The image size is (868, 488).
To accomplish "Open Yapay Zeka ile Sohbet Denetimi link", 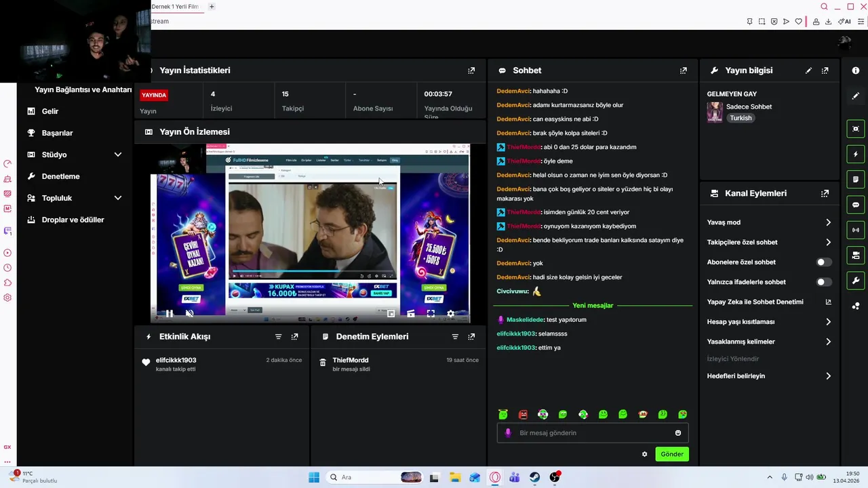I will point(769,302).
